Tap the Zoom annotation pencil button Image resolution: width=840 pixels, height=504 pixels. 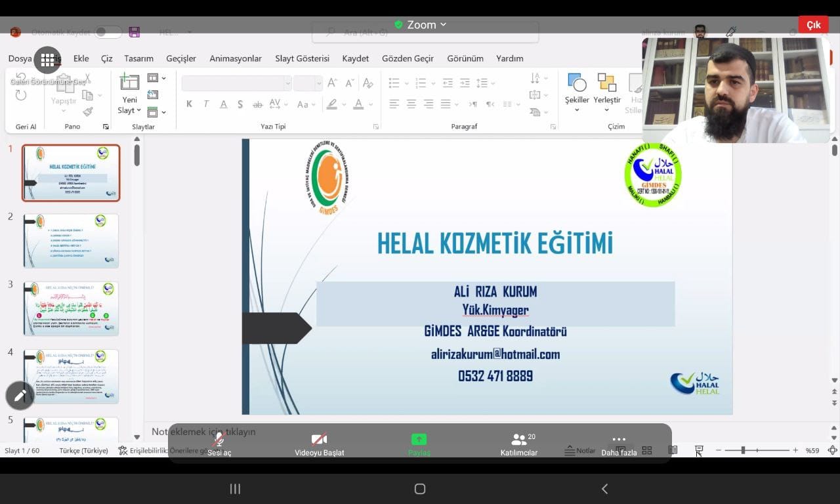(20, 396)
